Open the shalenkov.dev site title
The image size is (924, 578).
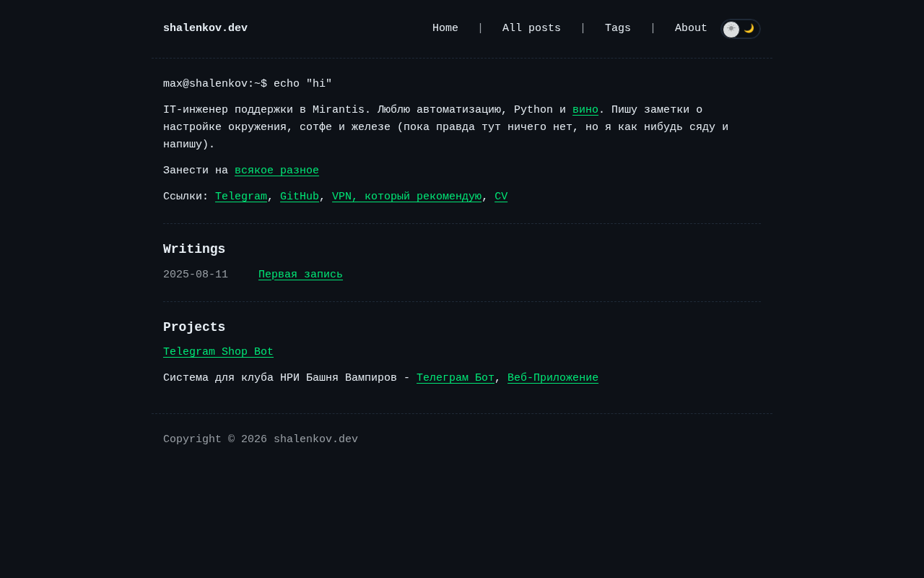point(205,29)
